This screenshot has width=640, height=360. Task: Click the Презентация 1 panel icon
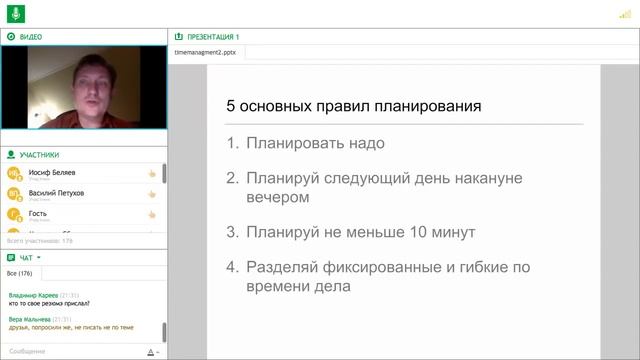tap(179, 37)
